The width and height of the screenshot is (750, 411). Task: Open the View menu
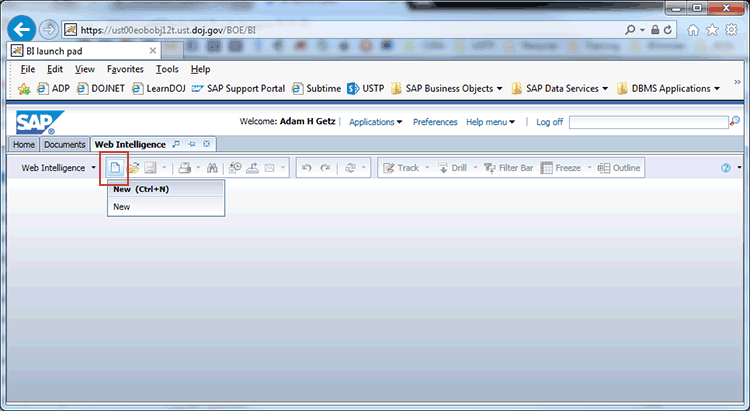click(85, 69)
